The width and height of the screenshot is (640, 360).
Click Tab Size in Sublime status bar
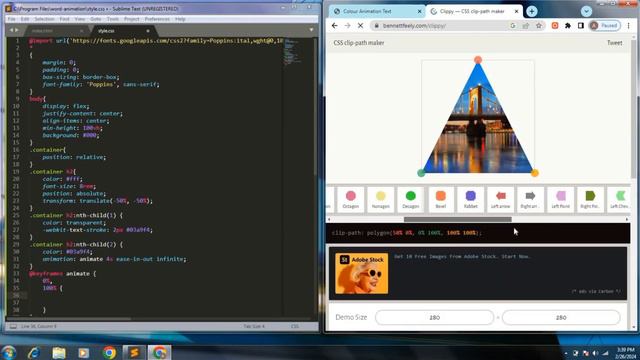pos(254,326)
